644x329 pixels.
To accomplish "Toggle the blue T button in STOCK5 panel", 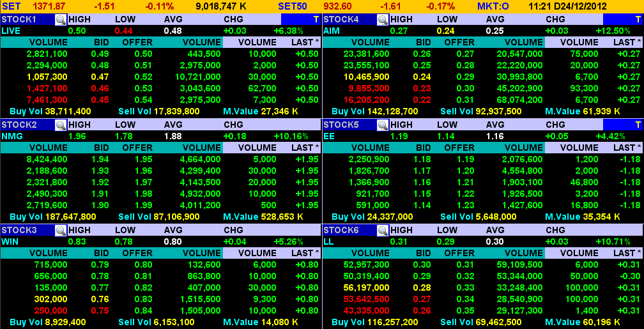I will coord(623,125).
